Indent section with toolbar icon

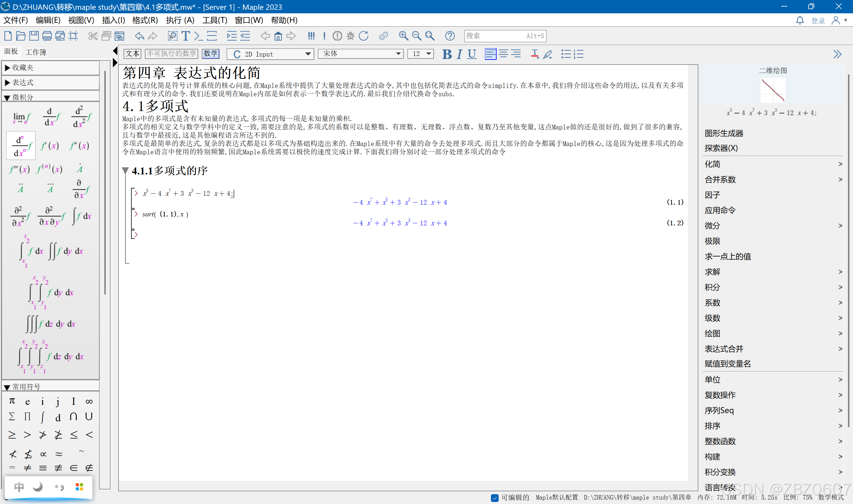click(x=232, y=36)
